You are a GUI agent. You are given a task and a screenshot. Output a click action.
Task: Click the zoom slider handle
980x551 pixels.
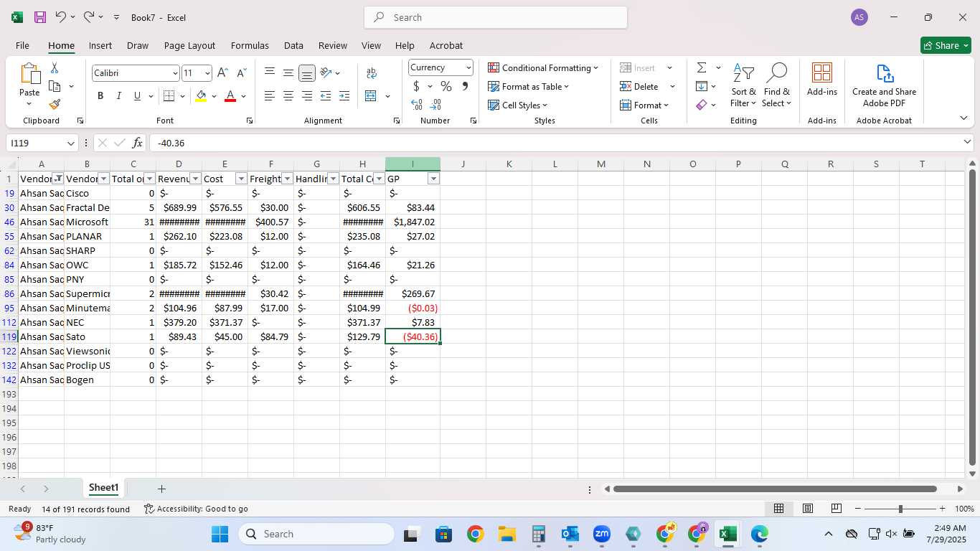(900, 509)
